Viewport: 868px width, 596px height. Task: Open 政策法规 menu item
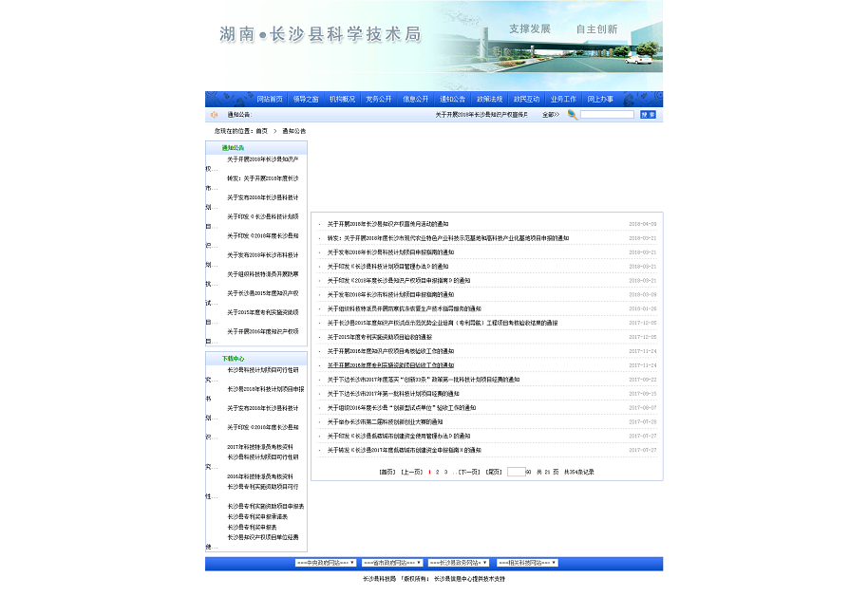pyautogui.click(x=489, y=99)
